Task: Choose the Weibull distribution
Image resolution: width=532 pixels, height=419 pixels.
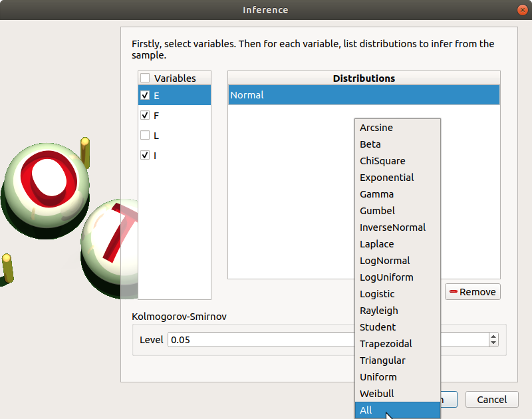Action: point(377,394)
